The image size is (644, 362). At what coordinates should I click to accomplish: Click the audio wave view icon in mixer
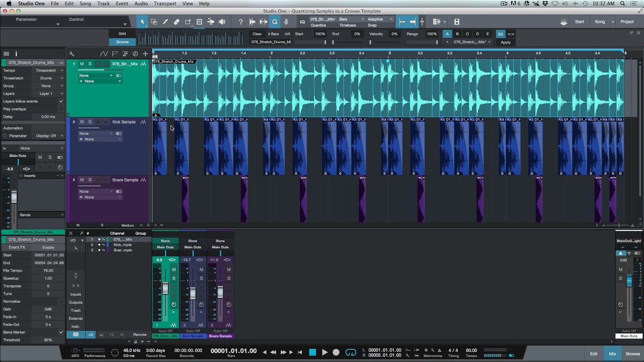91,334
